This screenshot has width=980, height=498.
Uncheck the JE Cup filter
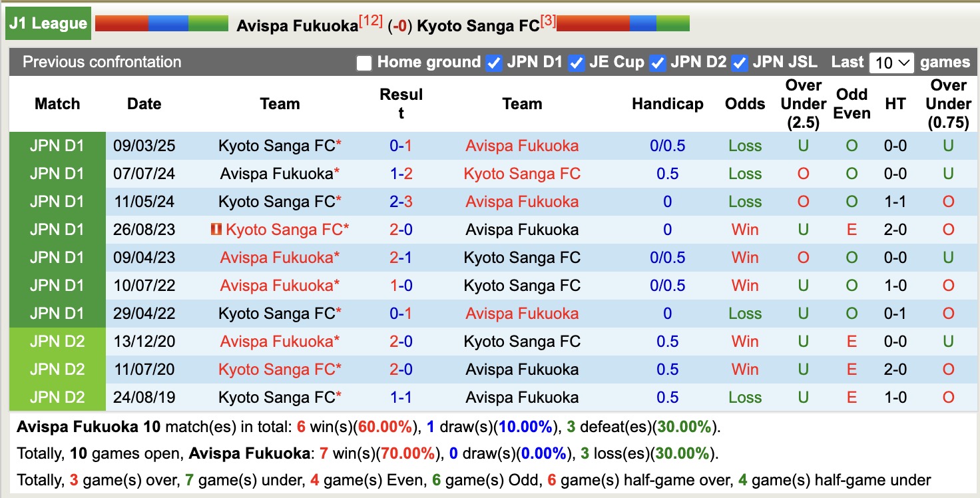575,63
